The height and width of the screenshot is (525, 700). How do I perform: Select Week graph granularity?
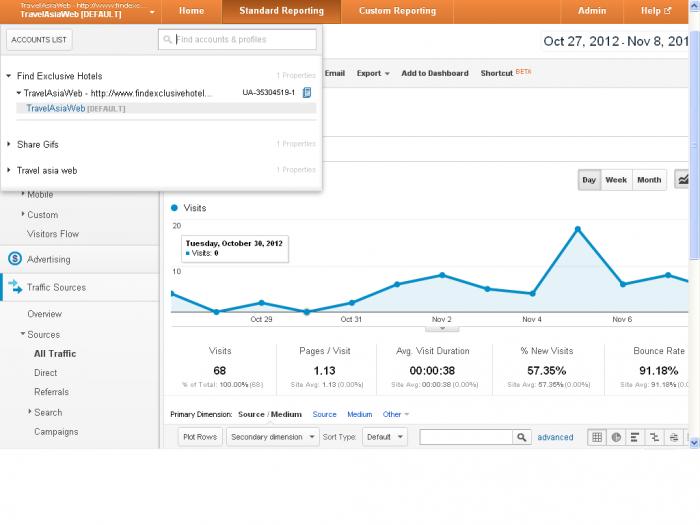click(616, 180)
